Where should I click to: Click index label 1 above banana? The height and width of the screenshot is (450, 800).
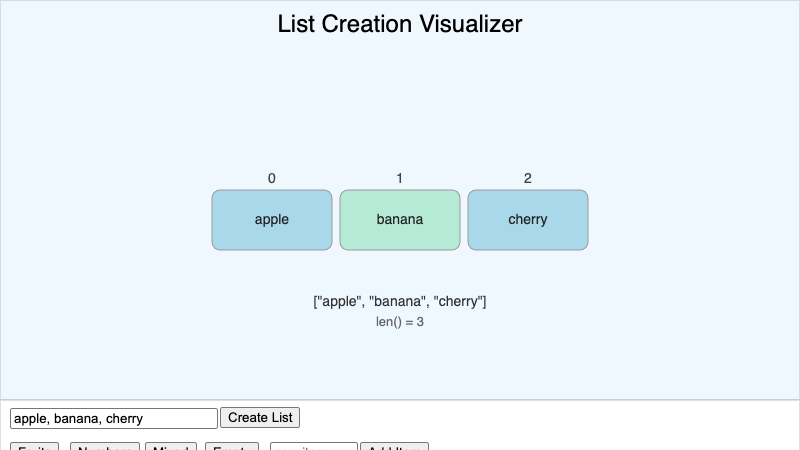point(399,179)
